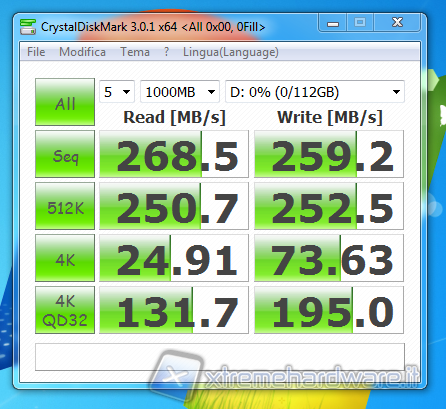
Task: Start the 512K benchmark test
Action: pyautogui.click(x=65, y=206)
